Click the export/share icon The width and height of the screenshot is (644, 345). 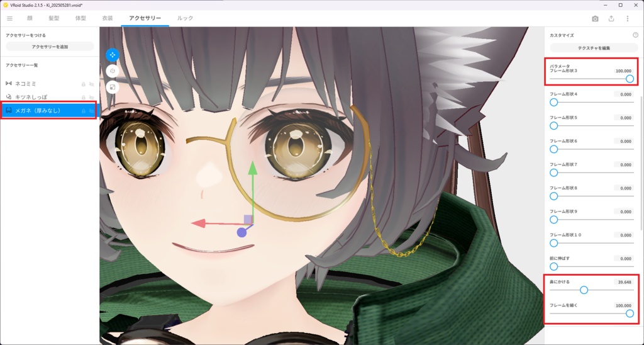[611, 18]
